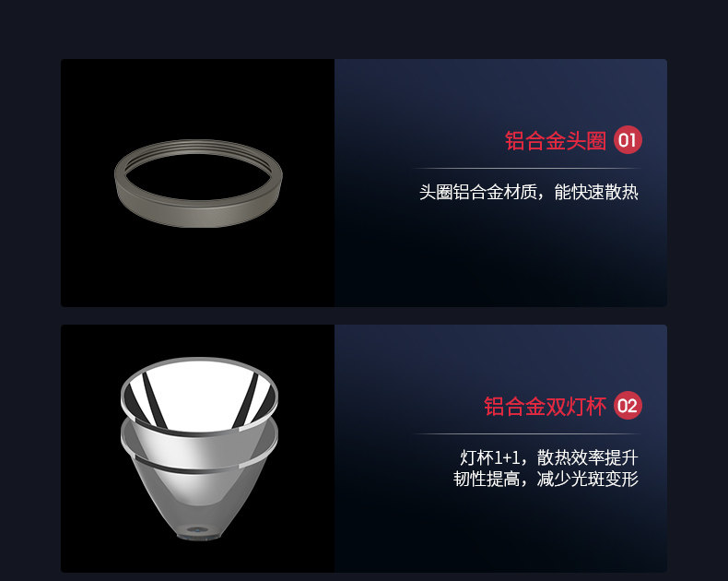Select the double reflector cup image
The height and width of the screenshot is (581, 728).
pyautogui.click(x=199, y=448)
